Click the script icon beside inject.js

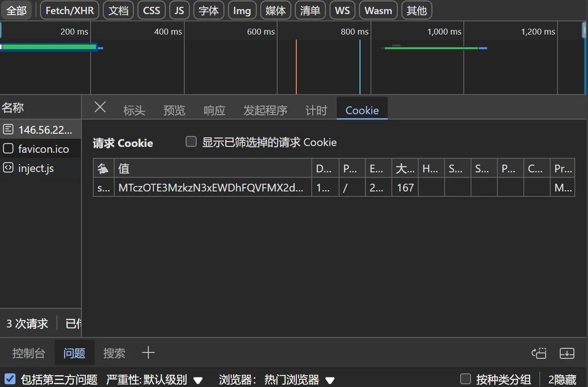(8, 168)
